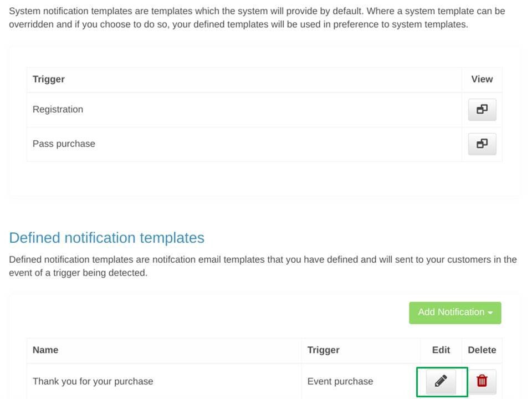Screen dimensions: 532x399
Task: Click the Defined notification templates heading
Action: point(106,238)
